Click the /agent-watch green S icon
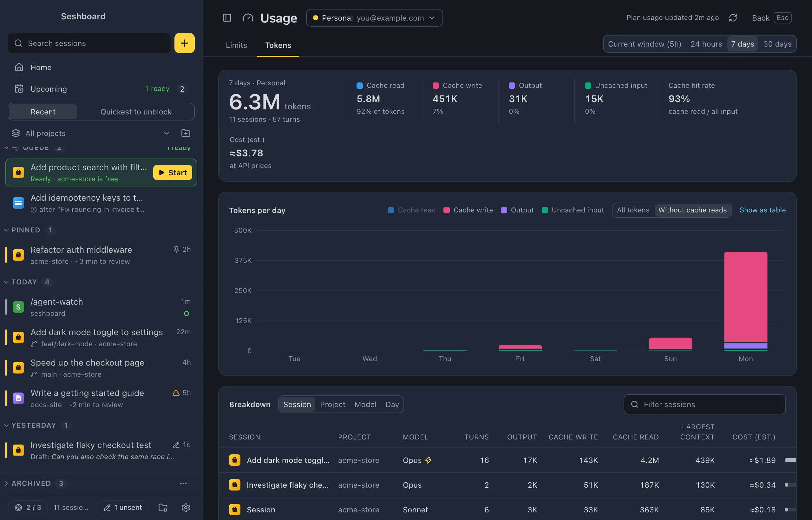This screenshot has width=812, height=520. (18, 307)
